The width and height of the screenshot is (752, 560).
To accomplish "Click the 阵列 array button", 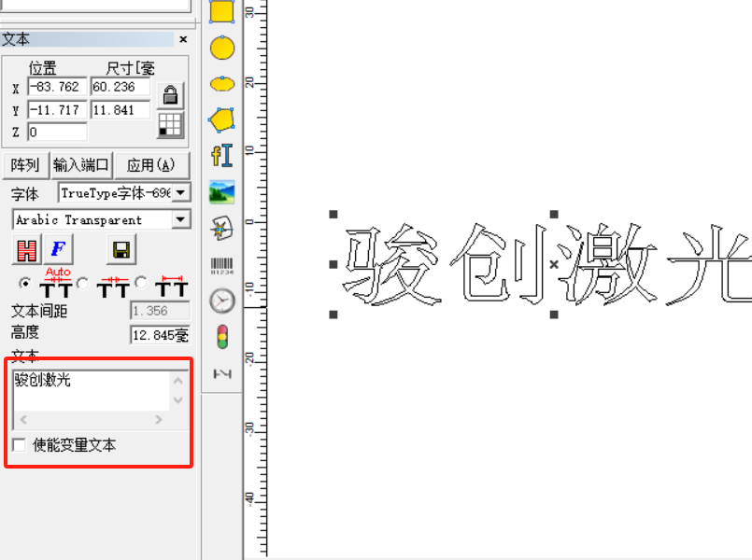I will click(x=25, y=165).
